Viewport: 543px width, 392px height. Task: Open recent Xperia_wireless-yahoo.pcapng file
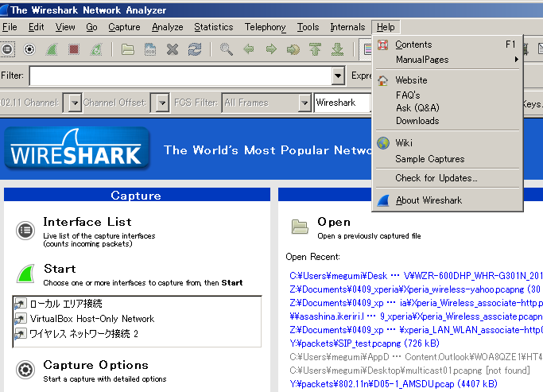(x=415, y=289)
